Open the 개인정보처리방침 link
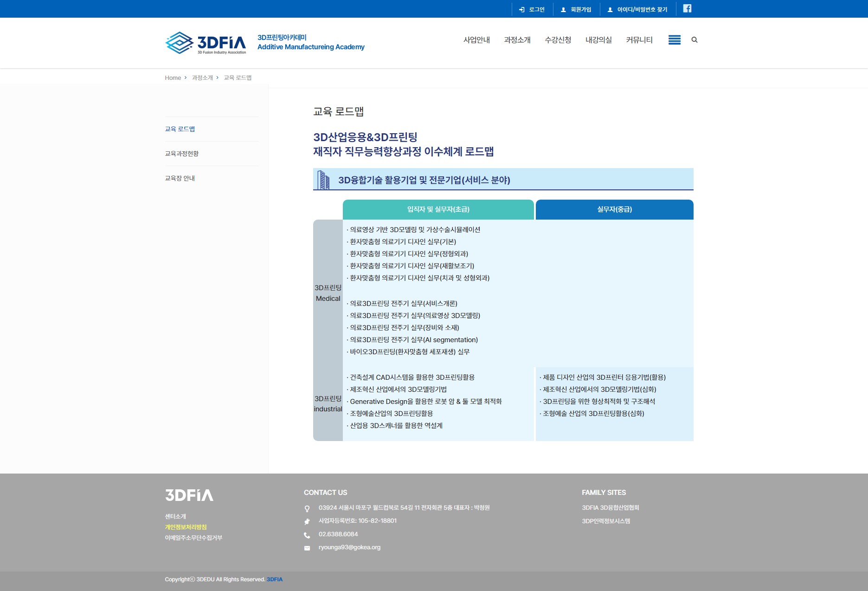This screenshot has width=868, height=591. coord(186,527)
